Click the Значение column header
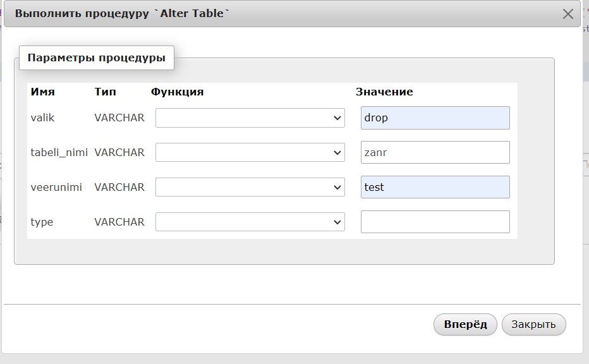This screenshot has height=364, width=589. 384,92
